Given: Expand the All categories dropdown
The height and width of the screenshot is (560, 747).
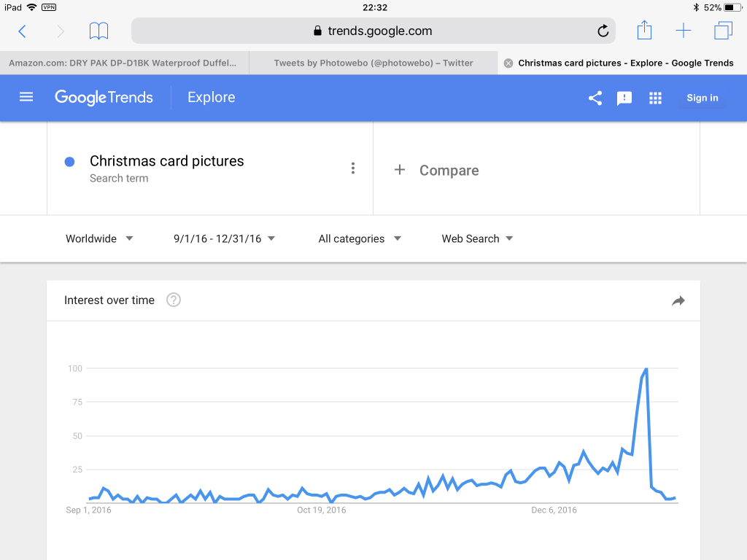Looking at the screenshot, I should [360, 238].
